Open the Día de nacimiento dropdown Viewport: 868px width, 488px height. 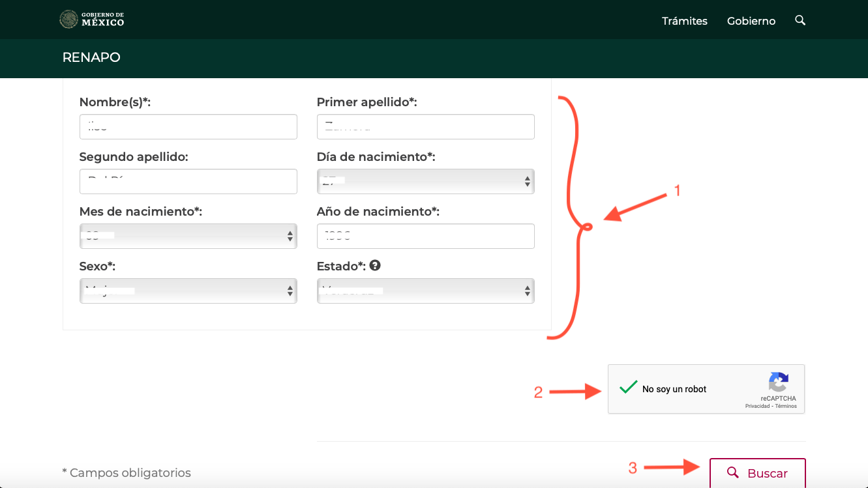pos(425,182)
